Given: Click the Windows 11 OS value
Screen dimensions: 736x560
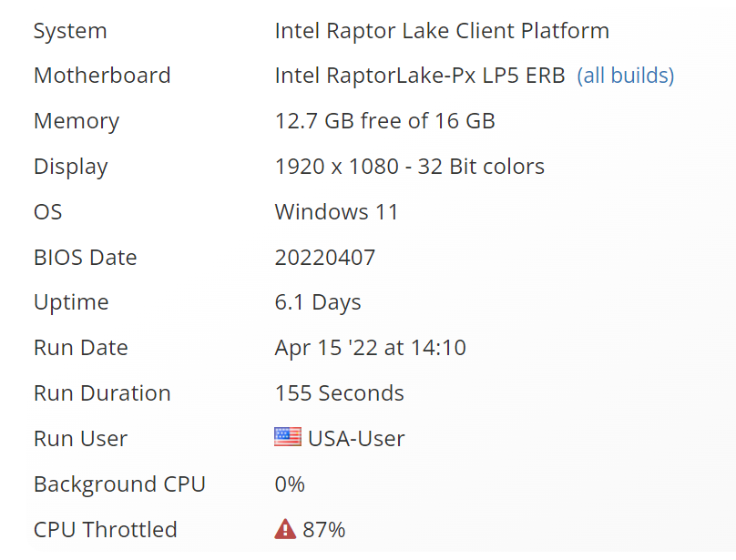Looking at the screenshot, I should click(x=336, y=212).
